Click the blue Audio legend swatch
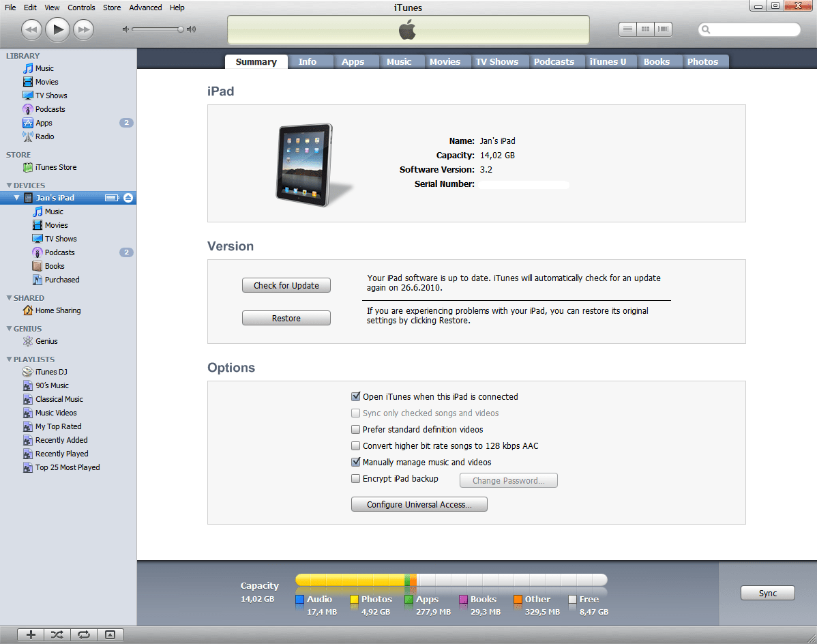The height and width of the screenshot is (644, 817). [x=299, y=599]
